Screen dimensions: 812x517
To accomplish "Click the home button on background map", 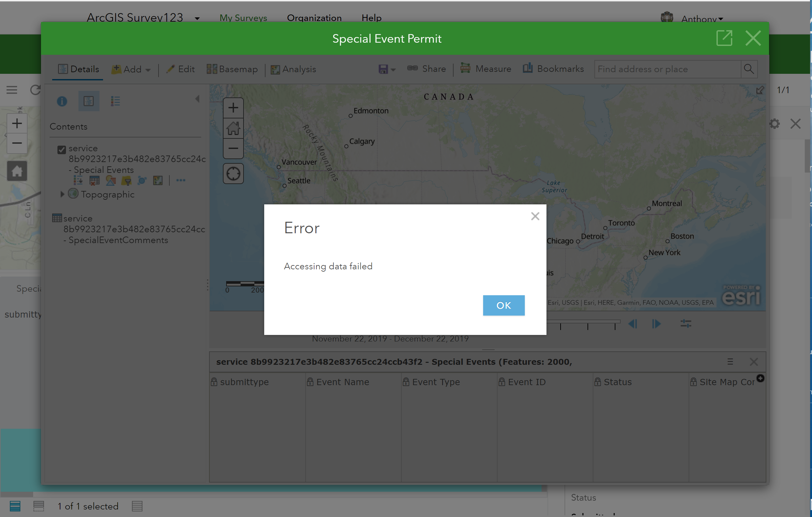I will (x=17, y=171).
